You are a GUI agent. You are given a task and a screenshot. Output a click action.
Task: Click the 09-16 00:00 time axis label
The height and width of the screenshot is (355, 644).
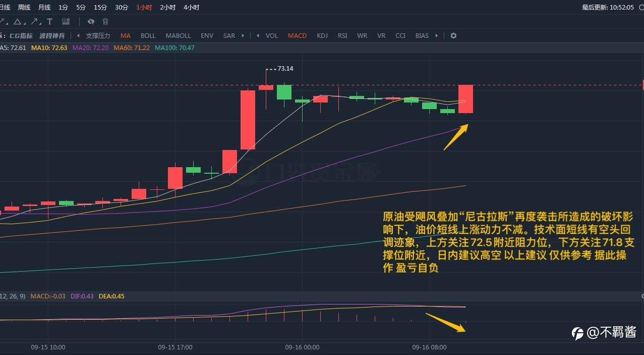[302, 347]
